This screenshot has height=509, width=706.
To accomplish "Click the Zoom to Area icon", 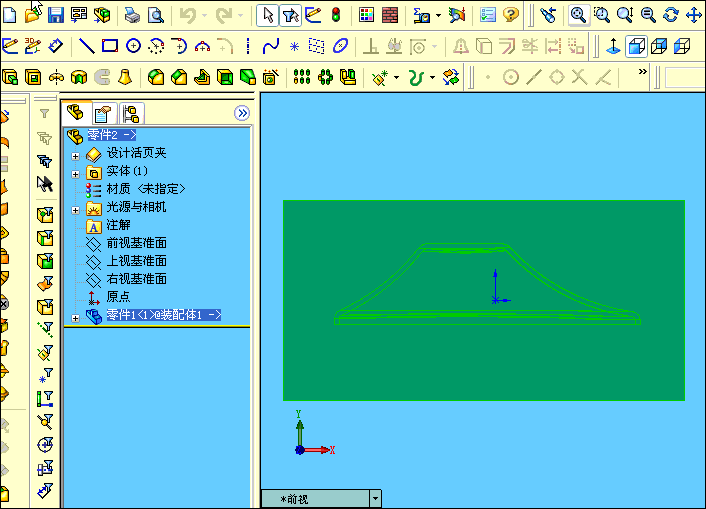I will pos(602,15).
